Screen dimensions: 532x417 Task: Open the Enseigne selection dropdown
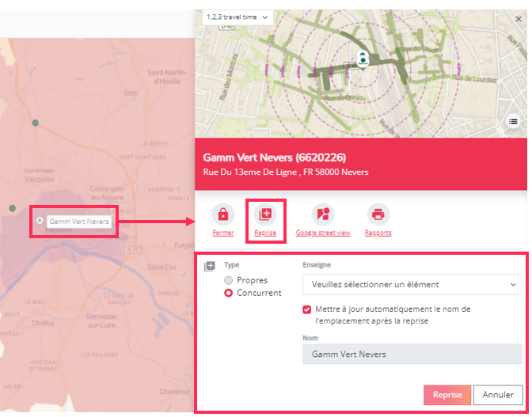point(412,284)
